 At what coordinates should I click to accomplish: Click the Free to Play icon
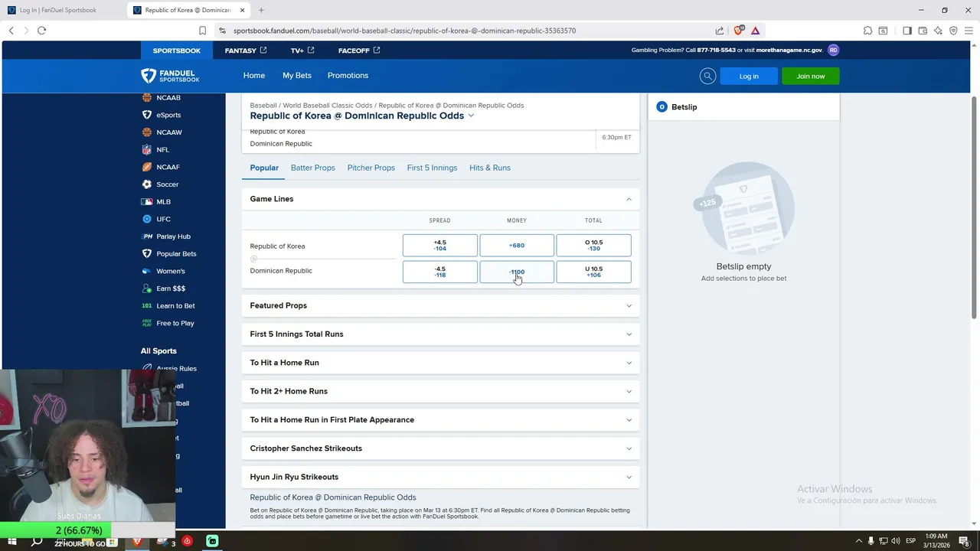click(x=147, y=323)
